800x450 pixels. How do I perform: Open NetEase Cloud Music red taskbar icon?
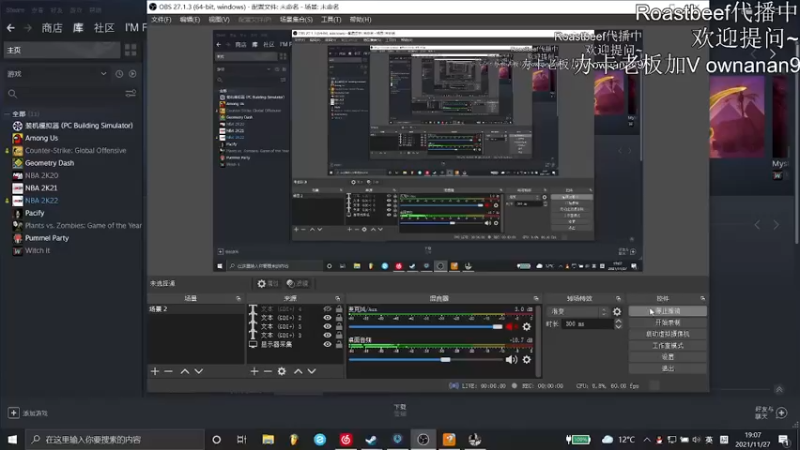click(x=345, y=439)
